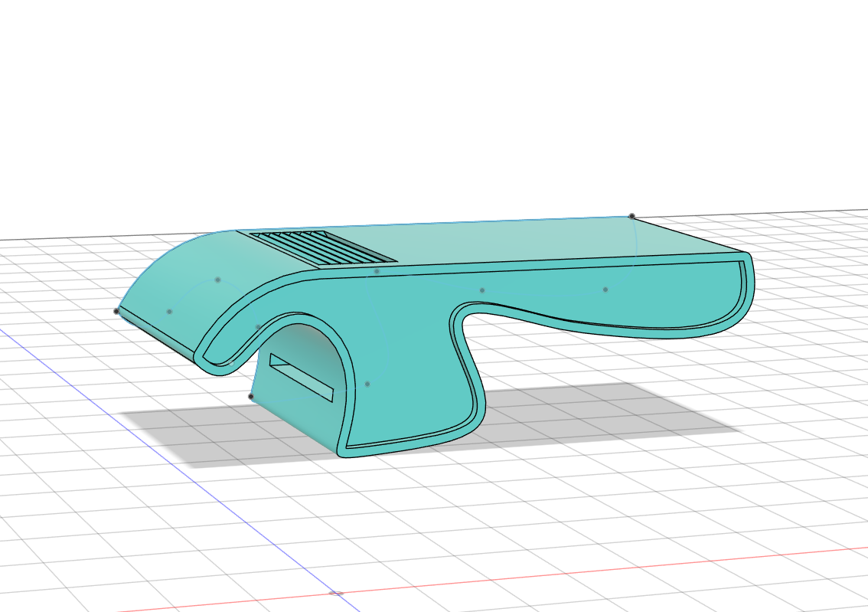Select the rectangular slot cutout in the leg
The width and height of the screenshot is (868, 612).
click(x=302, y=378)
